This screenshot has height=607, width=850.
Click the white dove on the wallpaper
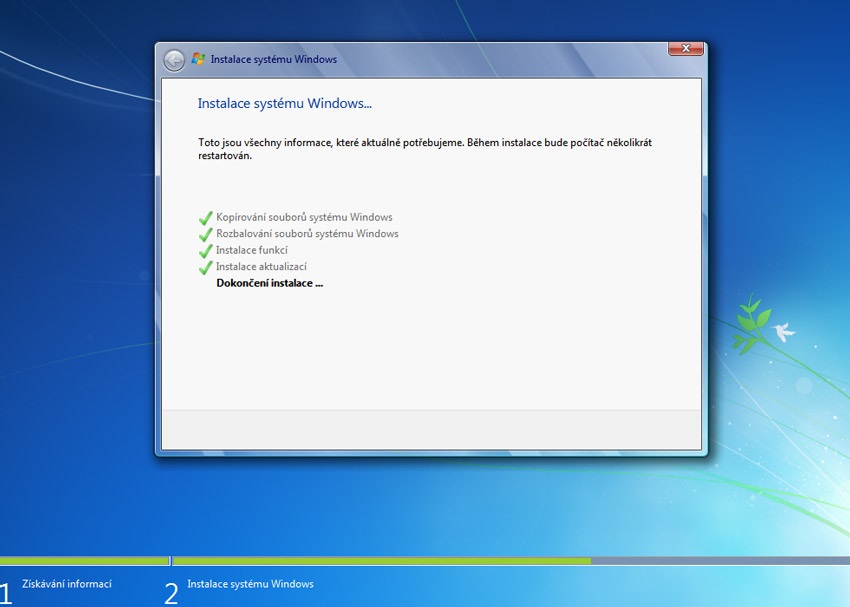(x=784, y=331)
